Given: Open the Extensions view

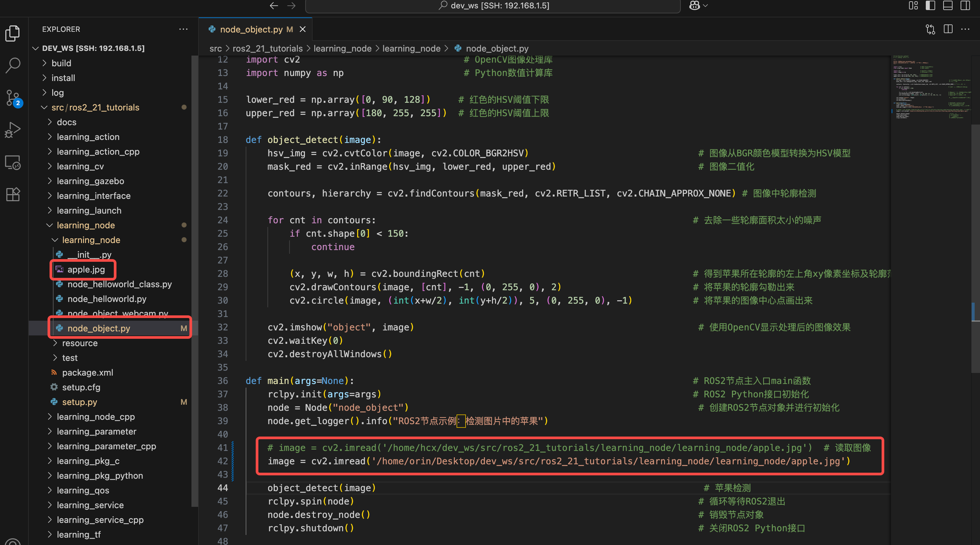Looking at the screenshot, I should pyautogui.click(x=13, y=194).
